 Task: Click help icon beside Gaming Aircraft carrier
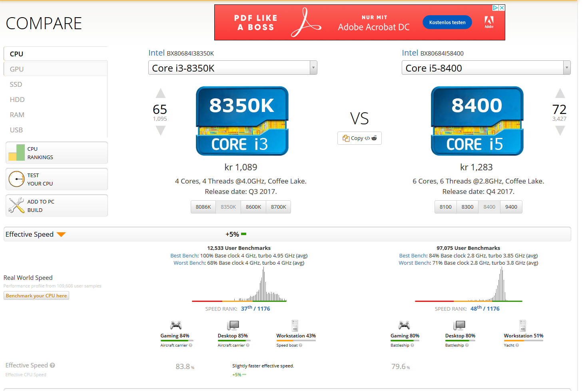(190, 345)
